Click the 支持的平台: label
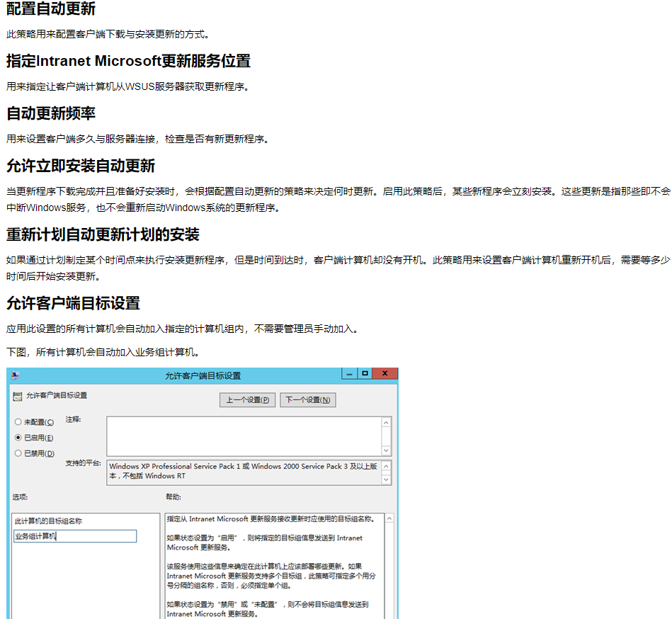This screenshot has width=672, height=619. coord(83,463)
